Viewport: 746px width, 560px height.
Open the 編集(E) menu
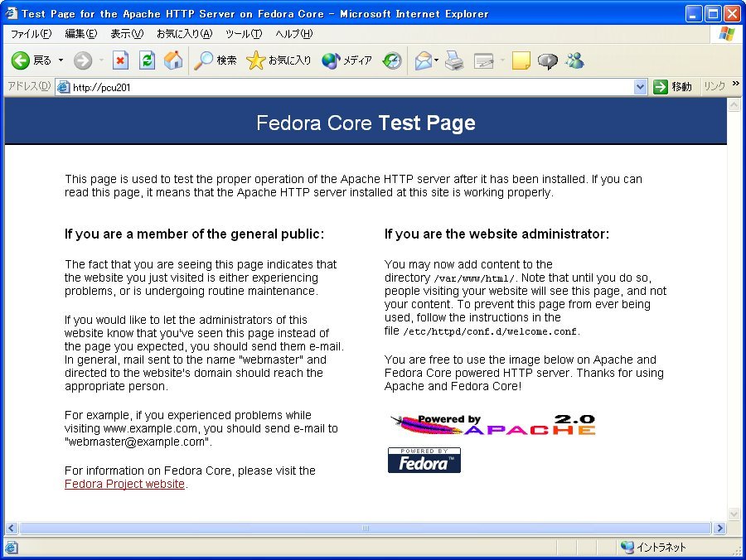point(81,34)
